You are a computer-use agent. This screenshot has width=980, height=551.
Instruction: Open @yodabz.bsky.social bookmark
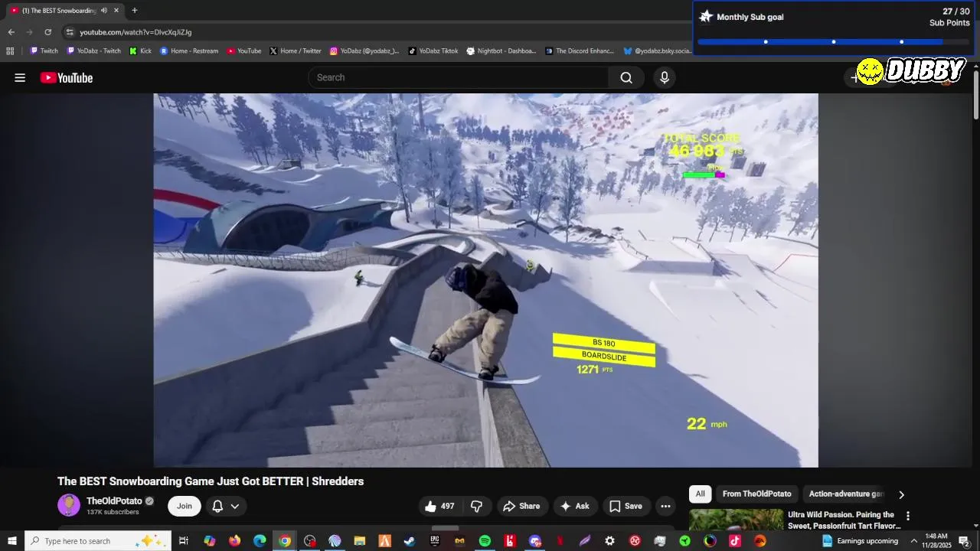pos(657,51)
